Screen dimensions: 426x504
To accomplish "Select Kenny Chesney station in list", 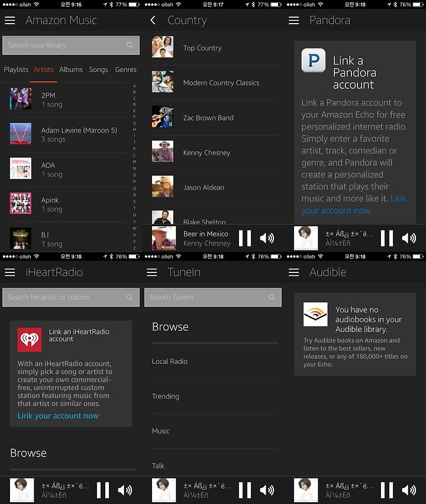I will [x=215, y=153].
